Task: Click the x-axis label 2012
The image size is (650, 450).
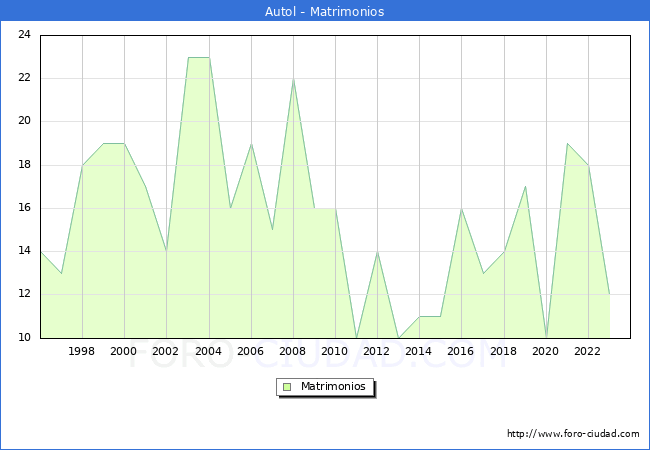Action: (376, 351)
